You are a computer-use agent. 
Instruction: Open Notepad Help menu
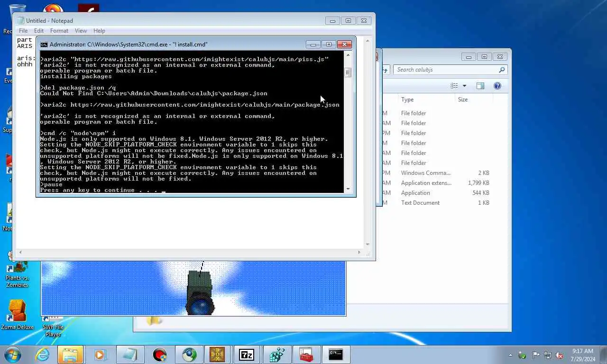coord(99,31)
